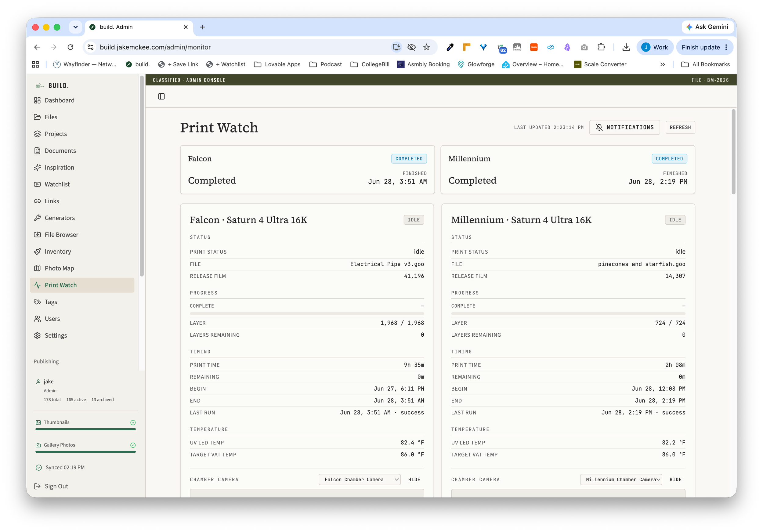Viewport: 763px width, 532px height.
Task: Show more bookmarks chevron
Action: tap(662, 64)
